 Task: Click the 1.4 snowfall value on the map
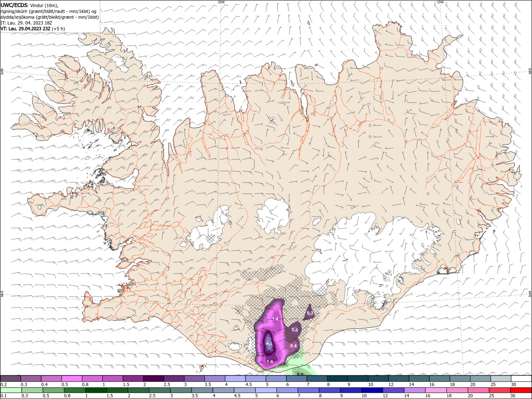click(275, 319)
